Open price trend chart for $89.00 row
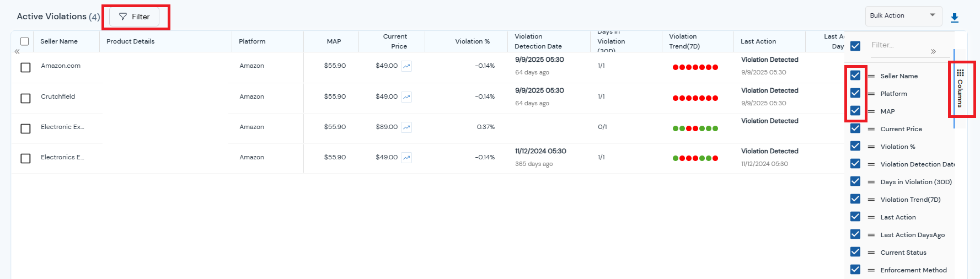This screenshot has height=279, width=980. 406,127
